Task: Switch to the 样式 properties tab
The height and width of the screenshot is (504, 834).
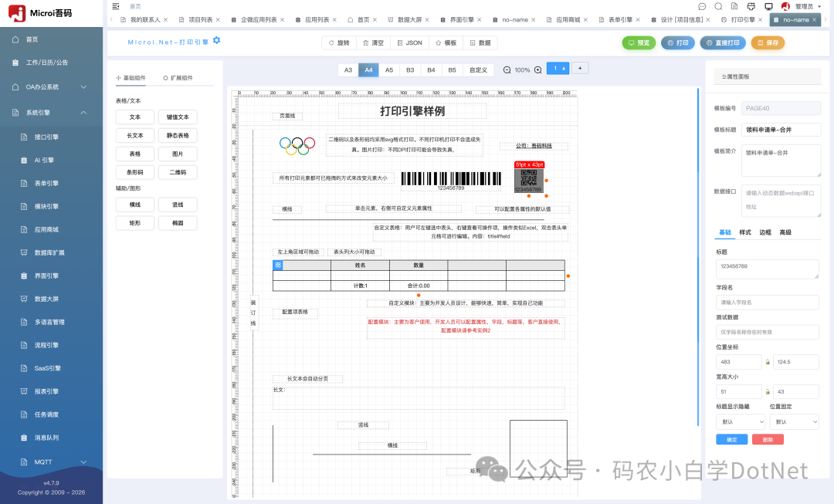Action: [746, 232]
